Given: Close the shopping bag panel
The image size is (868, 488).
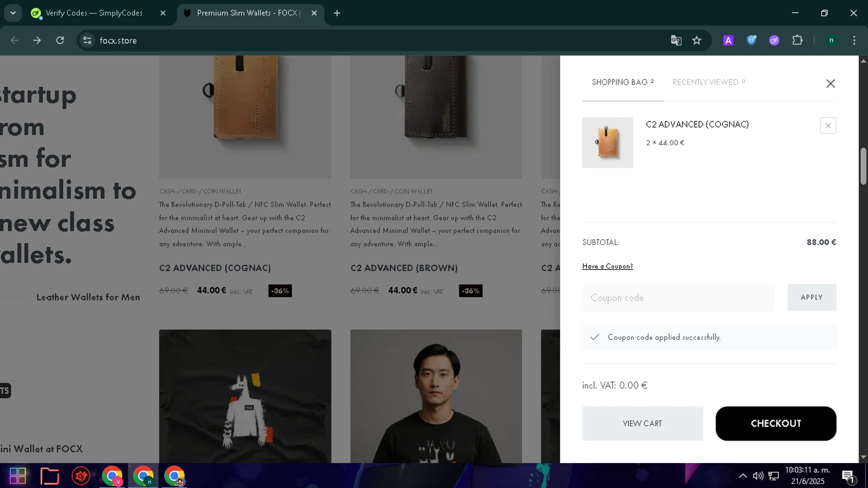Looking at the screenshot, I should [x=830, y=83].
